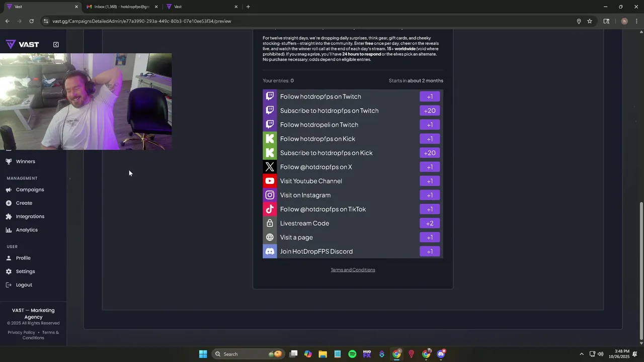Click Follow hotdropeli on Twitch entry text

[x=319, y=125]
